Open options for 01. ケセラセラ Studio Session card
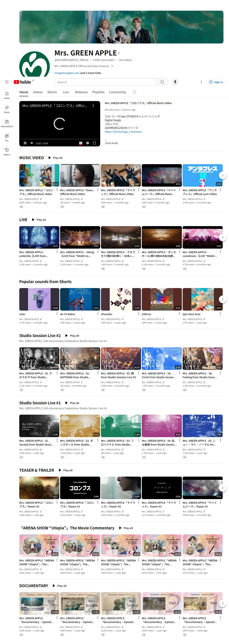Image resolution: width=229 pixels, height=644 pixels. 57,373
